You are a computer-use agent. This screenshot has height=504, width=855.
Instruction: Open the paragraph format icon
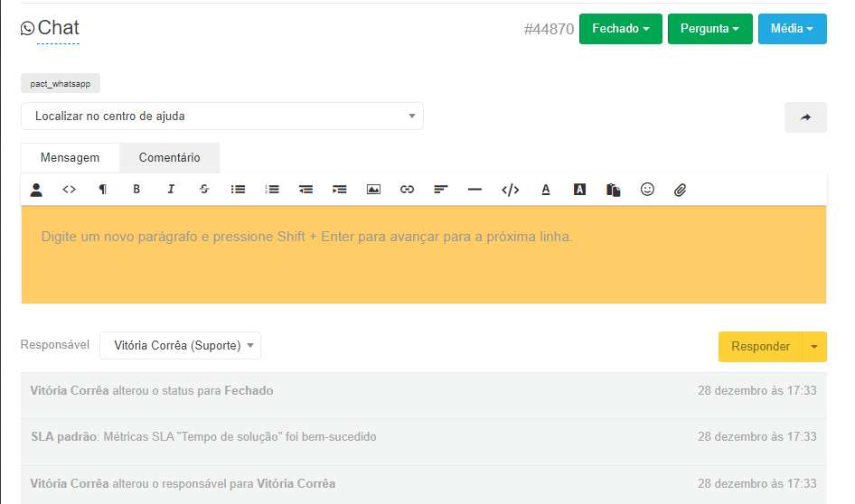pos(102,190)
